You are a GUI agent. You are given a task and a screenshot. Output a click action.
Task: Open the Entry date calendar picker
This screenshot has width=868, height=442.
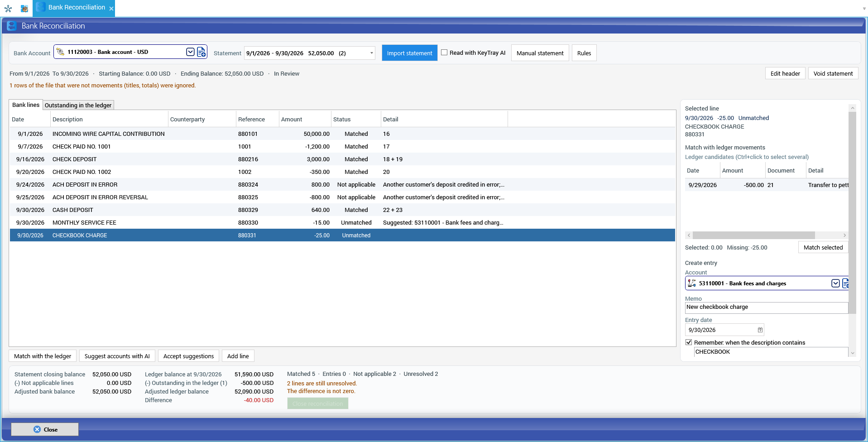coord(760,330)
